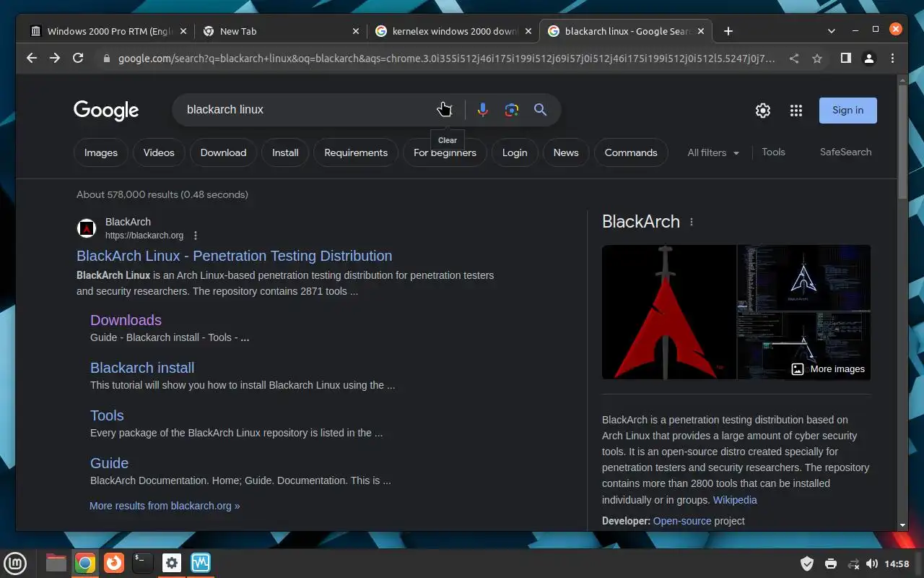Open the Open-source developer link
This screenshot has width=924, height=578.
682,521
